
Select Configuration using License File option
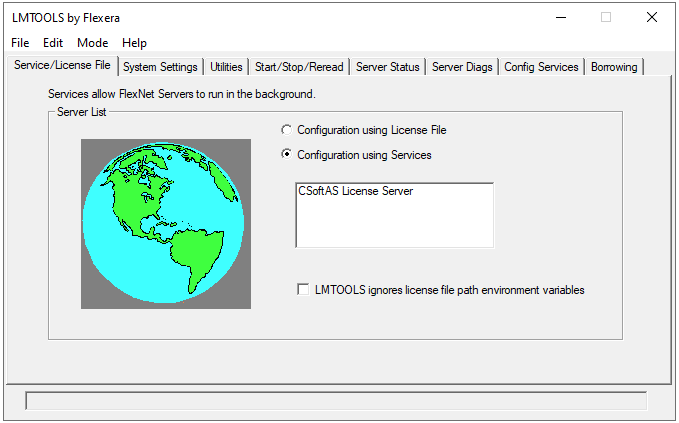click(288, 130)
